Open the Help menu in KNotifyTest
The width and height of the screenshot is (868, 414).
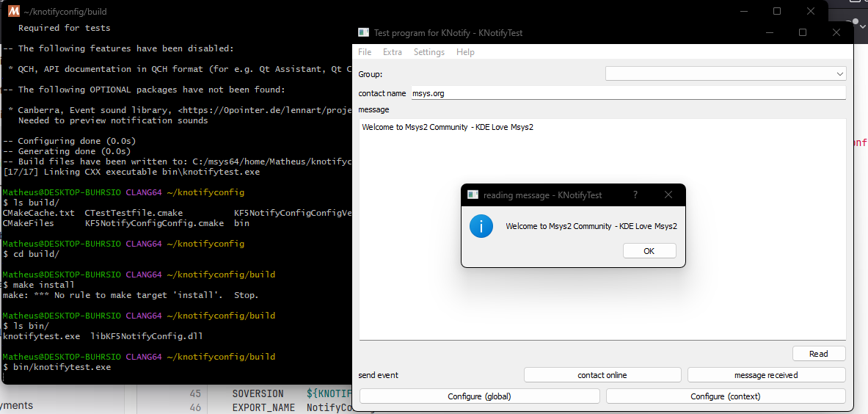465,52
